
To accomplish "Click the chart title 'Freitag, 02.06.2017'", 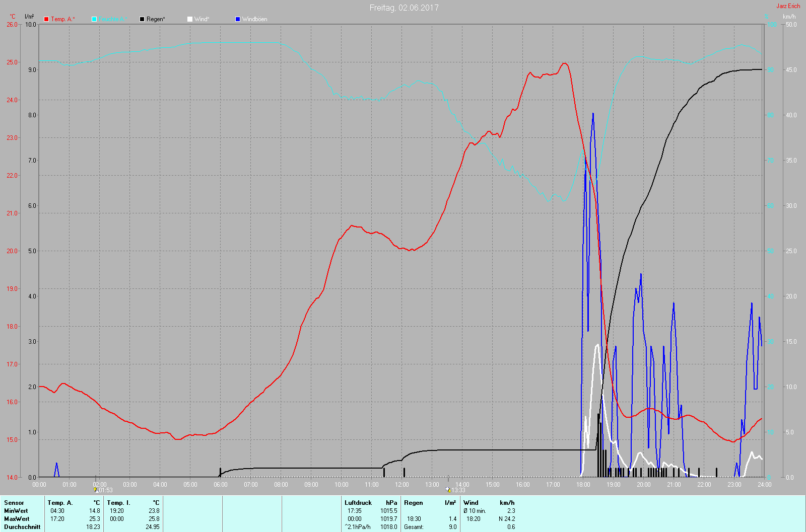I will point(404,8).
